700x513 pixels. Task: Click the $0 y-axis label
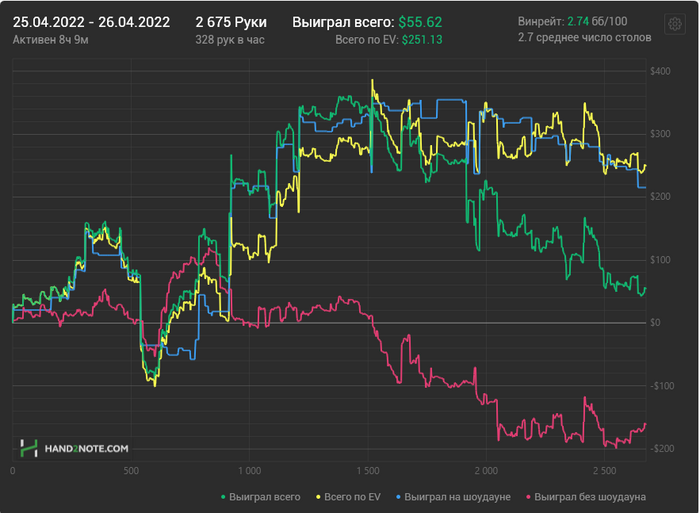point(655,323)
